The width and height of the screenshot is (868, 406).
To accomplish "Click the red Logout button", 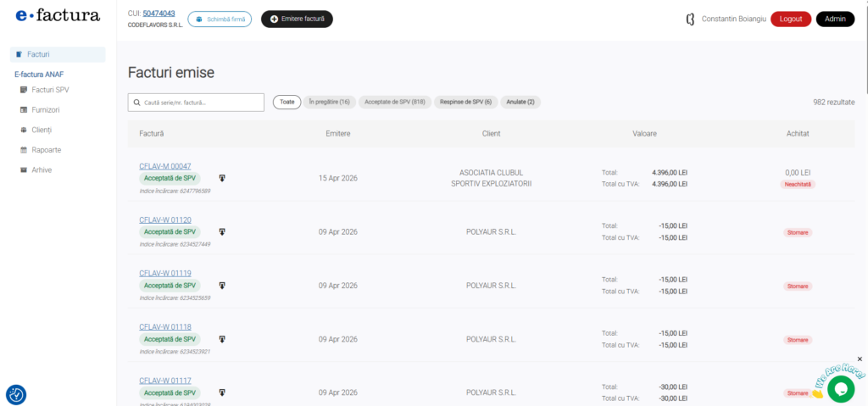I will click(x=790, y=19).
